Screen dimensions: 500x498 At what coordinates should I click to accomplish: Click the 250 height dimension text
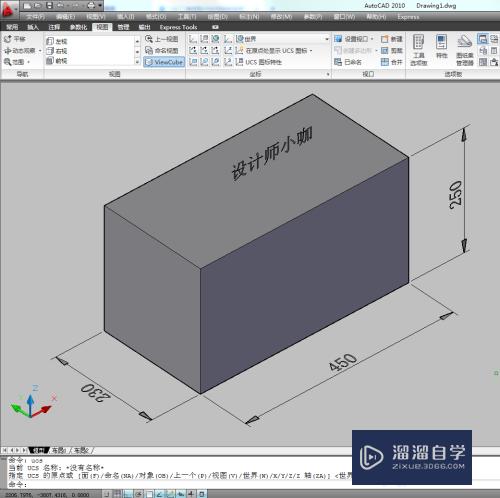click(x=456, y=195)
